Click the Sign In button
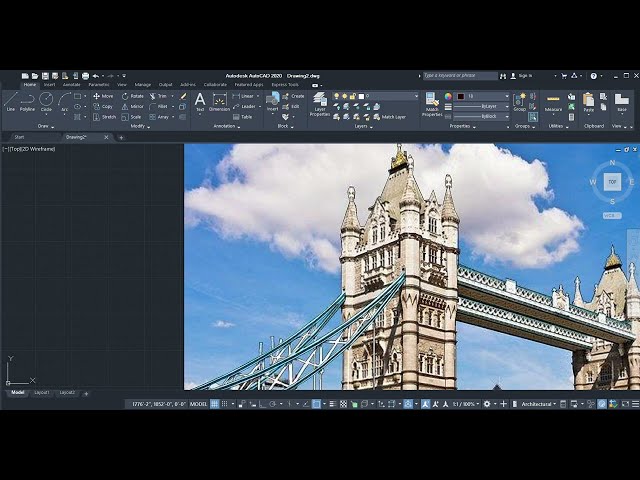Image resolution: width=640 pixels, height=480 pixels. tap(522, 76)
